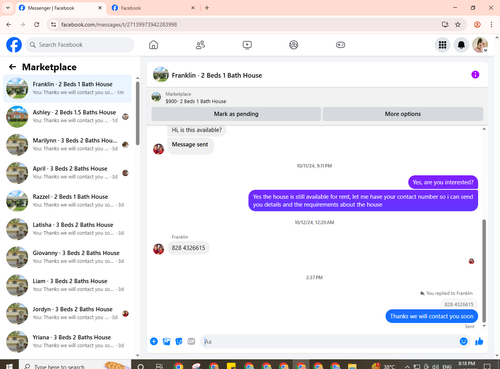Image resolution: width=500 pixels, height=369 pixels.
Task: Click the 828 4326615 message bubble
Action: click(x=188, y=248)
